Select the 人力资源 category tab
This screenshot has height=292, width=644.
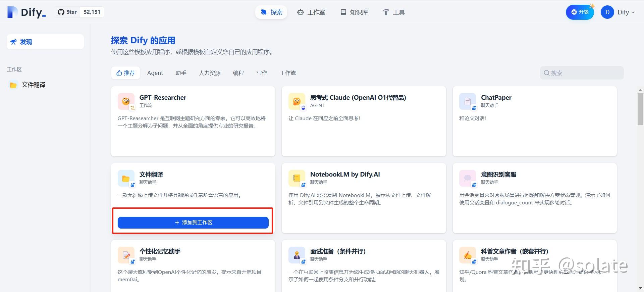(x=210, y=73)
